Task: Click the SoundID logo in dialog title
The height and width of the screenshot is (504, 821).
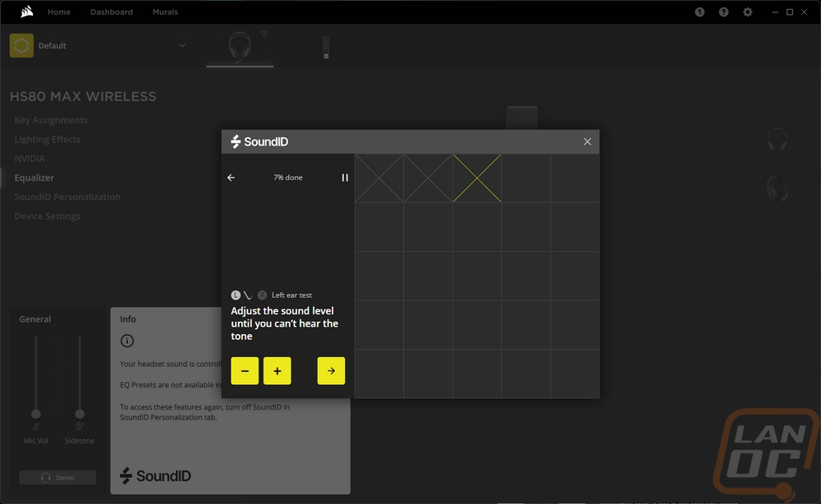Action: (x=259, y=142)
